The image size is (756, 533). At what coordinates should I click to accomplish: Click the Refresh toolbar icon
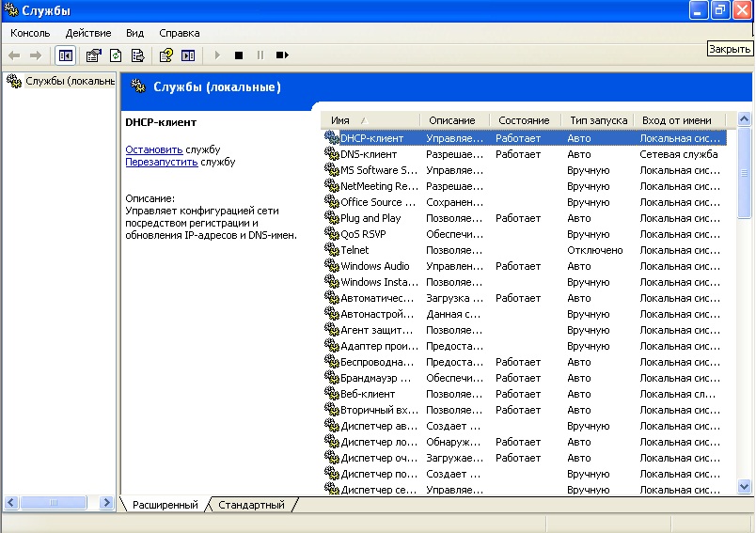116,55
